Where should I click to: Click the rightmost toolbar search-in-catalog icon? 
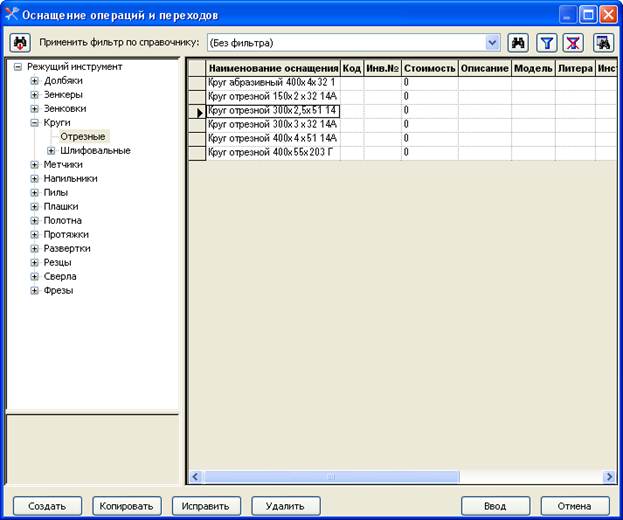pyautogui.click(x=603, y=43)
